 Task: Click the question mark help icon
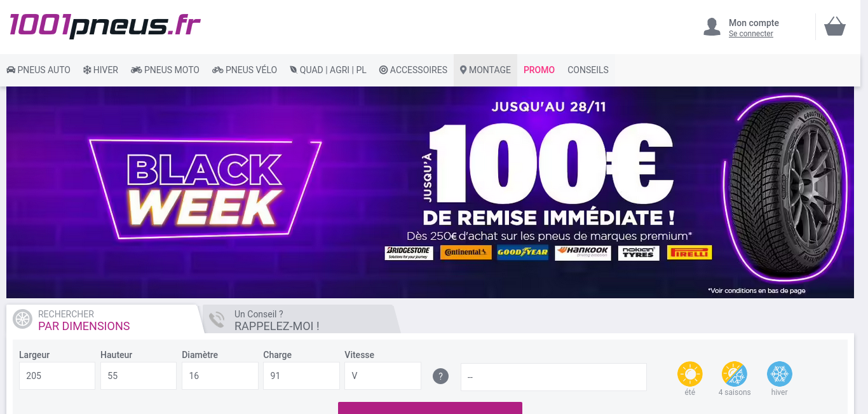point(440,376)
